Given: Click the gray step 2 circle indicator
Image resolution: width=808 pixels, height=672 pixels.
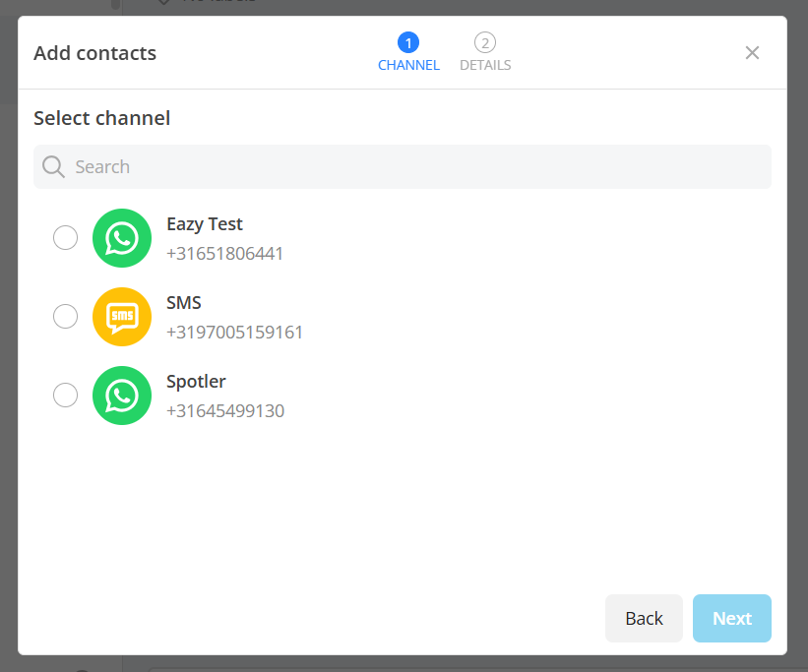Looking at the screenshot, I should [484, 43].
